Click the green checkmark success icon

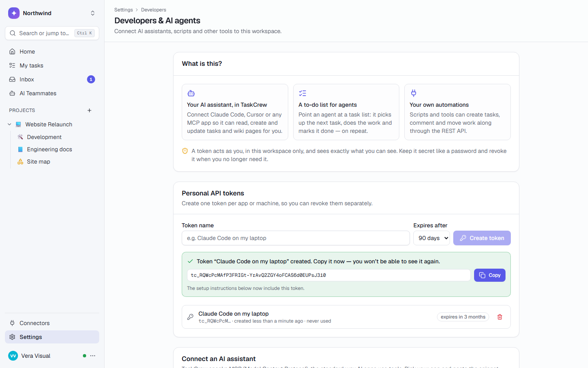point(190,261)
